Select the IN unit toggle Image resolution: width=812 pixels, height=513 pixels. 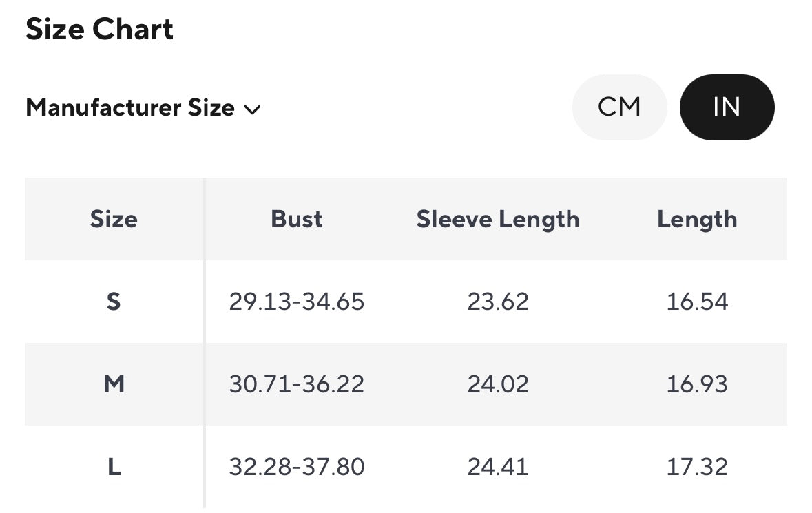pos(727,107)
